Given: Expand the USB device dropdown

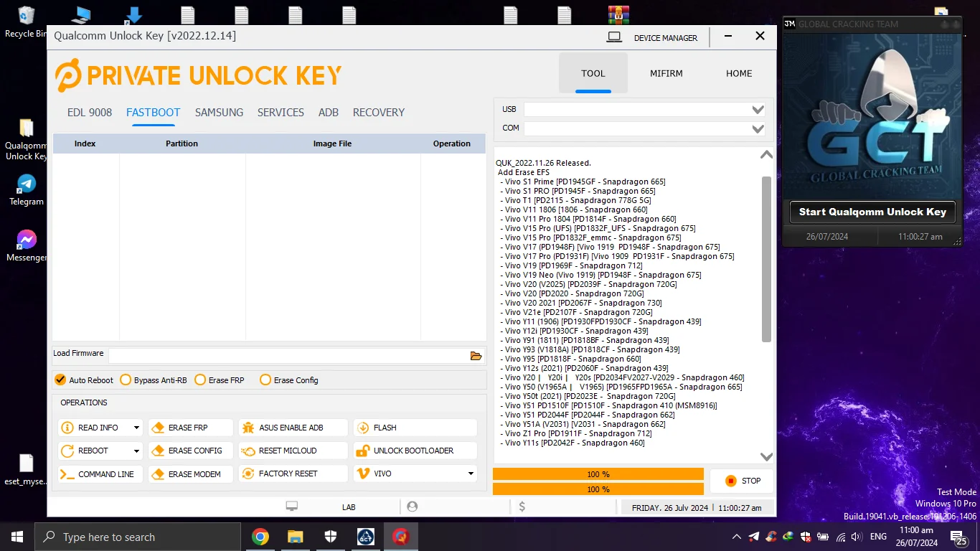Looking at the screenshot, I should pos(758,110).
